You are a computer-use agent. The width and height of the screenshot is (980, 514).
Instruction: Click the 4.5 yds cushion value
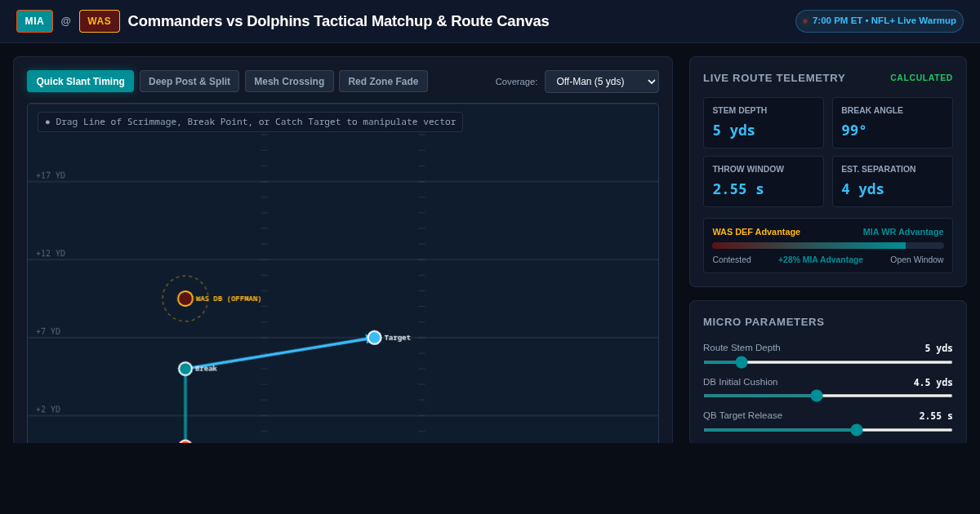933,383
